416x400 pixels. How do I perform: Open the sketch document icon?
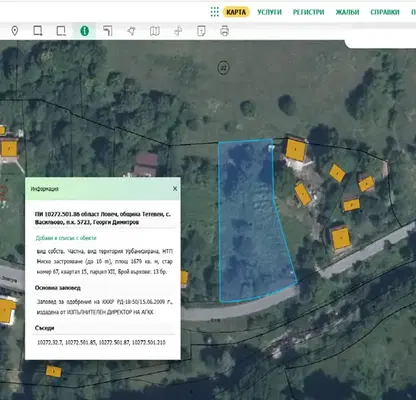point(201,31)
